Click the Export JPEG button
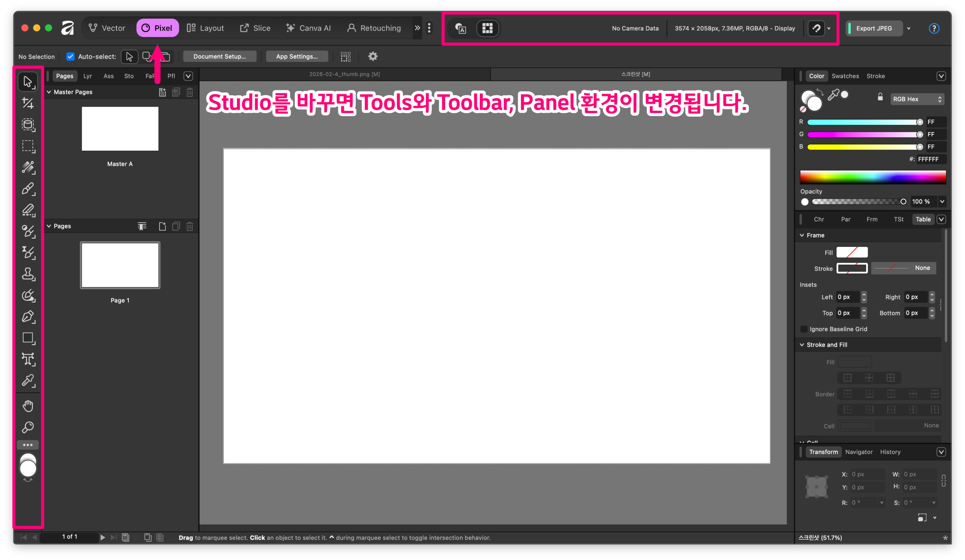This screenshot has width=965, height=560. pos(874,28)
